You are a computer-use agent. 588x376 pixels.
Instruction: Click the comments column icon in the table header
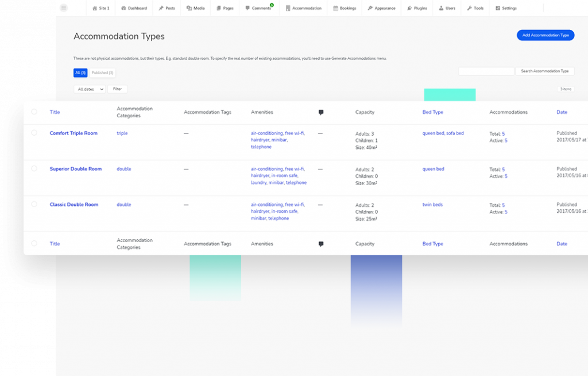click(320, 113)
